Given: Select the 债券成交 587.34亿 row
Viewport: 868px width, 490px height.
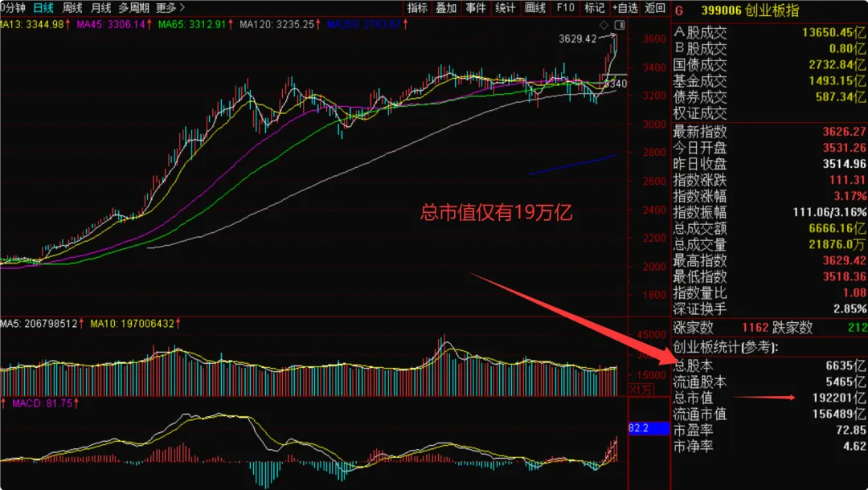Looking at the screenshot, I should 769,96.
